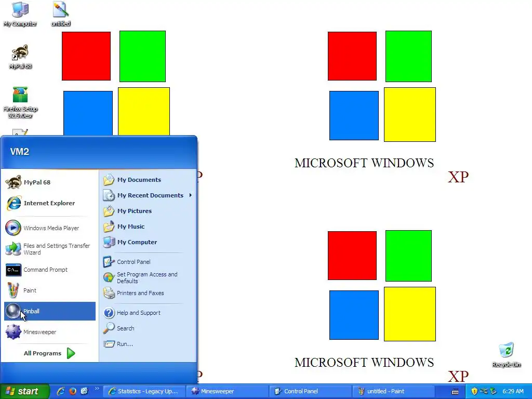Screen dimensions: 532x399
Task: Select the Firefox Setup 52.9.0esr desktop icon
Action: coord(20,102)
